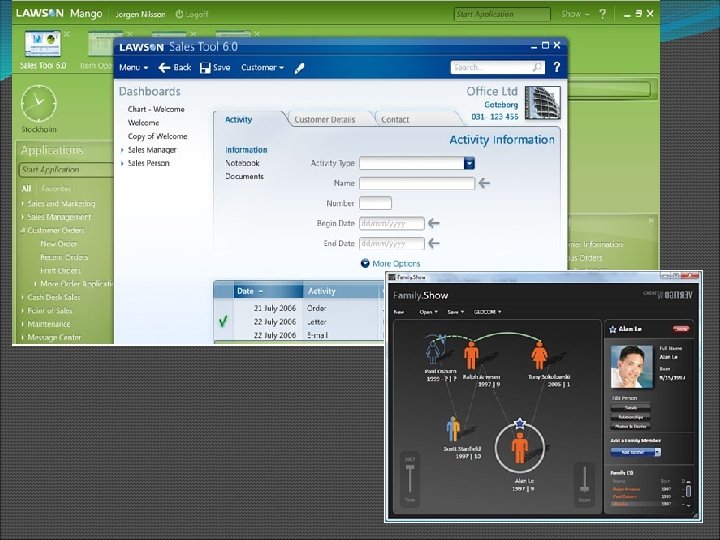Select the All filter in Applications
Screen dimensions: 720x540
(26, 188)
